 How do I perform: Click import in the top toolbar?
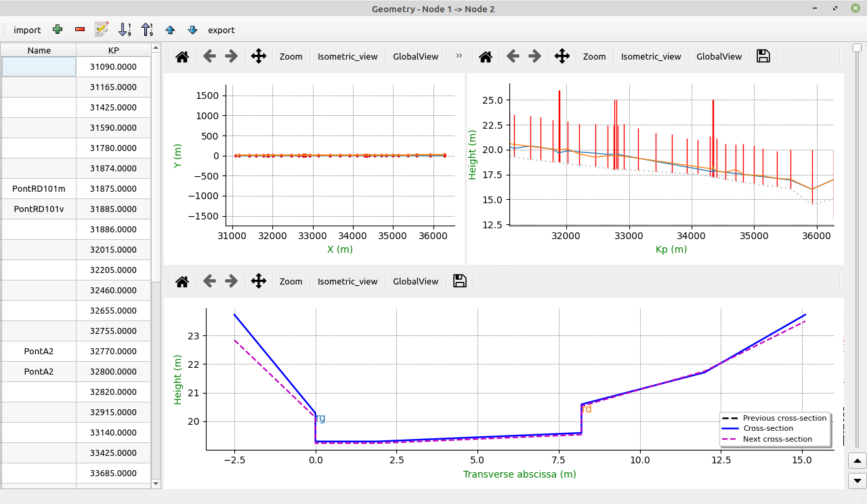(x=27, y=30)
